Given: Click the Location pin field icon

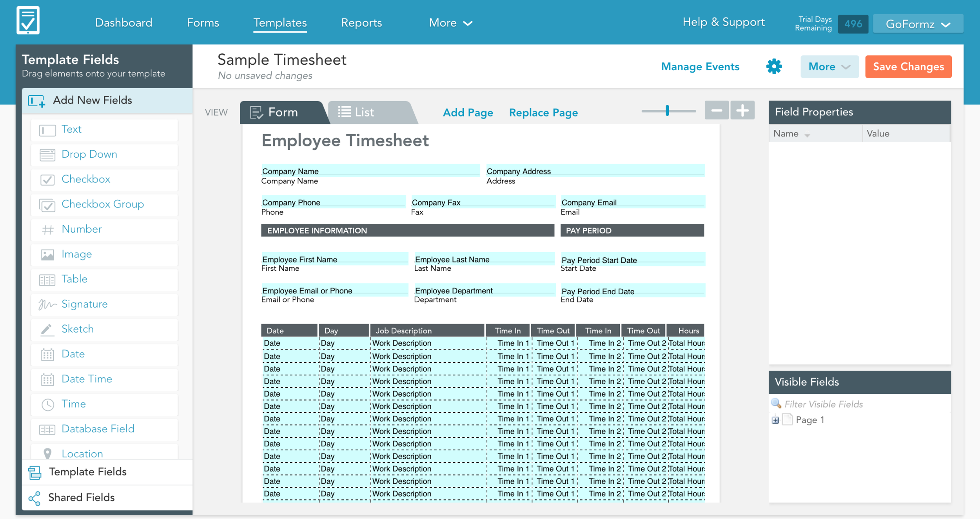Looking at the screenshot, I should (47, 453).
